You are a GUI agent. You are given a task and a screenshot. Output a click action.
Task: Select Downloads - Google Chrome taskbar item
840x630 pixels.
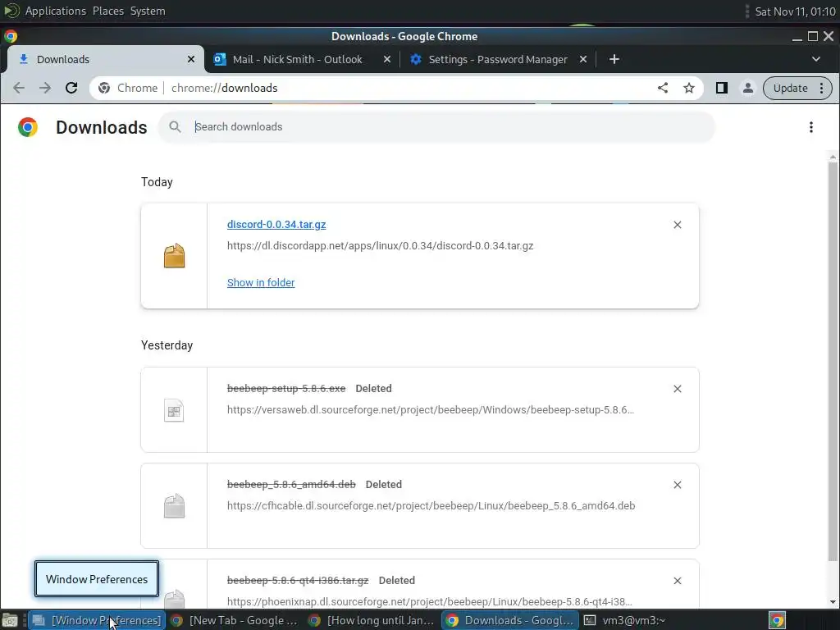(510, 620)
